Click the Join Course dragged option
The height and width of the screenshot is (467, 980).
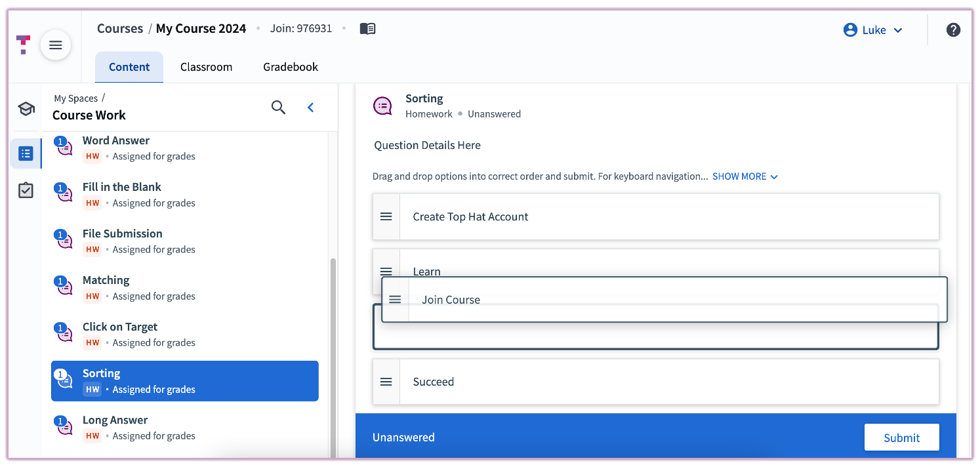(x=664, y=300)
